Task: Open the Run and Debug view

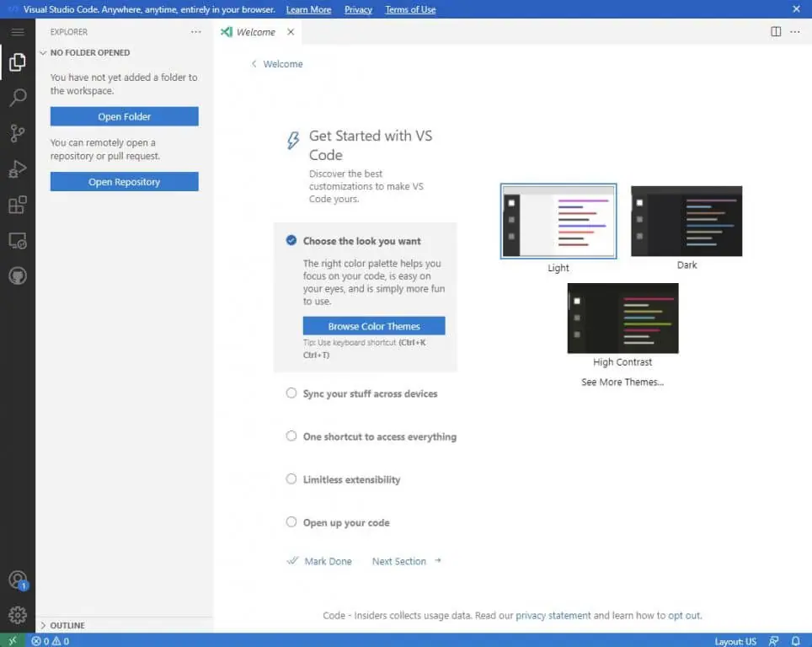Action: (18, 169)
